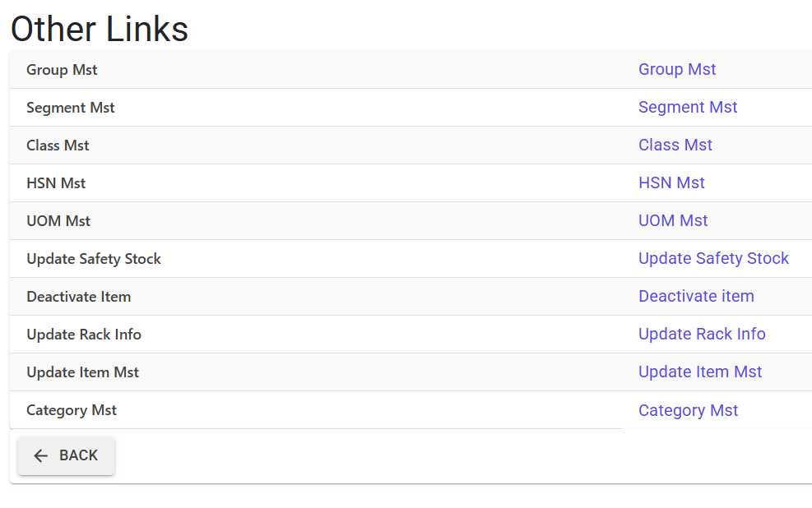Select the HSN Mst row label
The width and height of the screenshot is (812, 508).
click(x=56, y=183)
